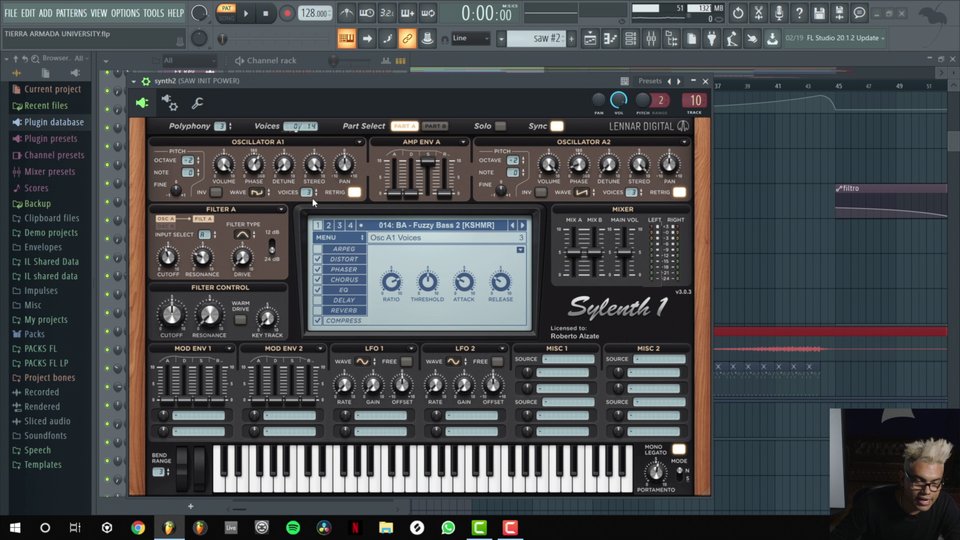Open Google Chrome from Windows taskbar

tap(138, 527)
